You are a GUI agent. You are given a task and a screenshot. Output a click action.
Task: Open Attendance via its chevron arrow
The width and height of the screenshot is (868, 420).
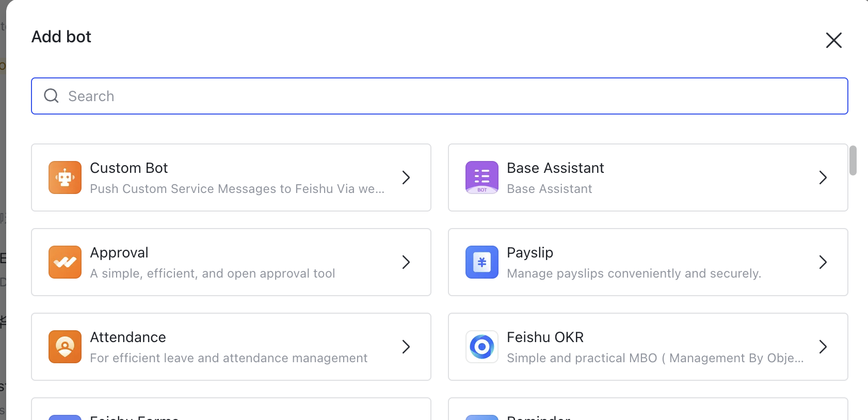click(406, 347)
